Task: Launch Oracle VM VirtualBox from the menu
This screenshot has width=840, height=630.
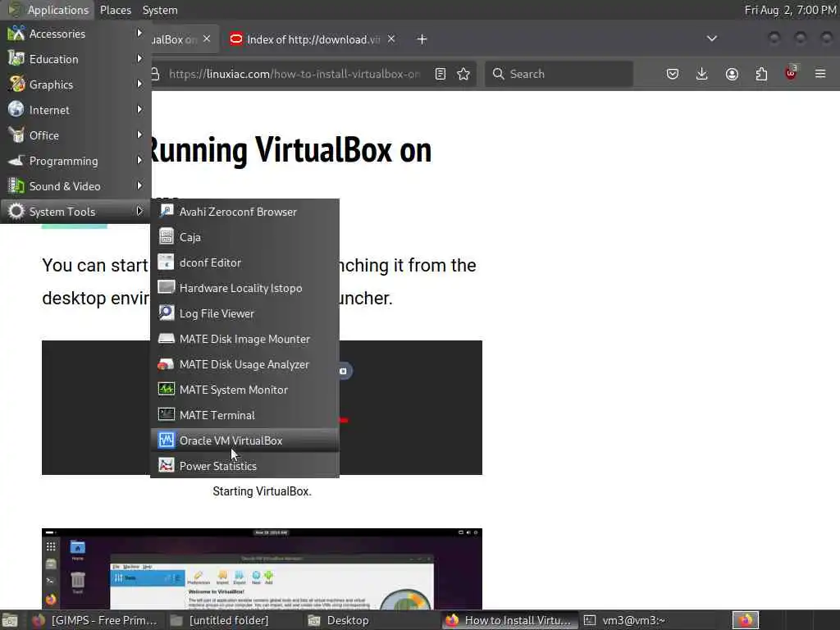Action: (x=244, y=441)
